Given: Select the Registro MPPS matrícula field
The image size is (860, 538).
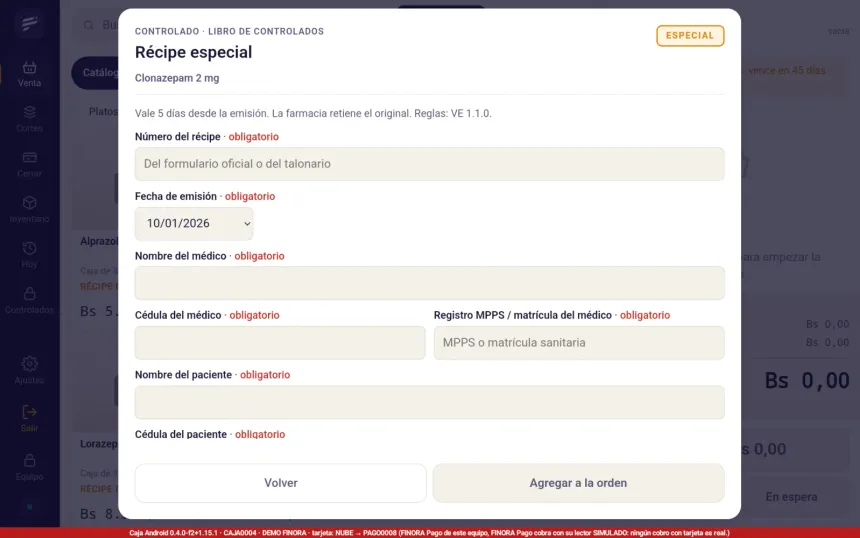Looking at the screenshot, I should pyautogui.click(x=579, y=343).
